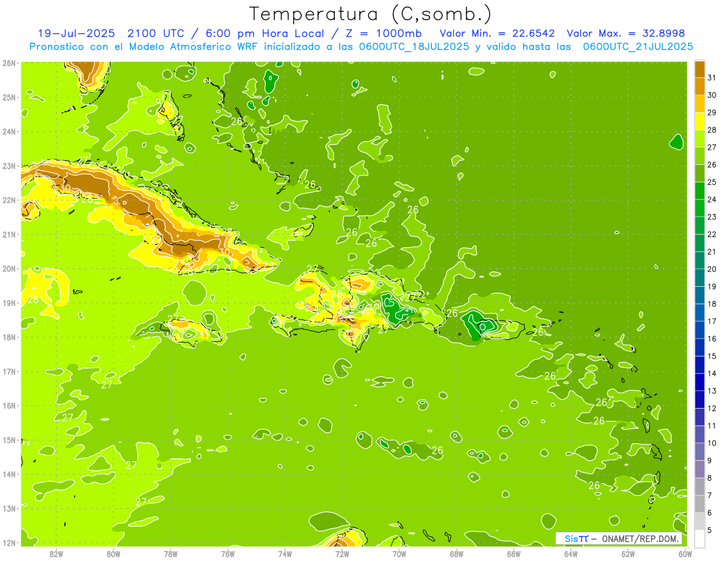Click legend scale value '31'
Image resolution: width=728 pixels, height=562 pixels.
tap(712, 78)
